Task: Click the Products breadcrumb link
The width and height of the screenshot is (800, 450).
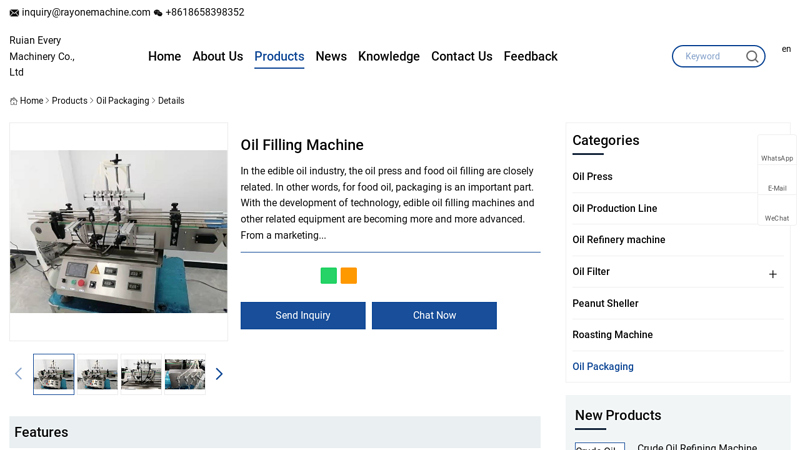Action: [69, 101]
